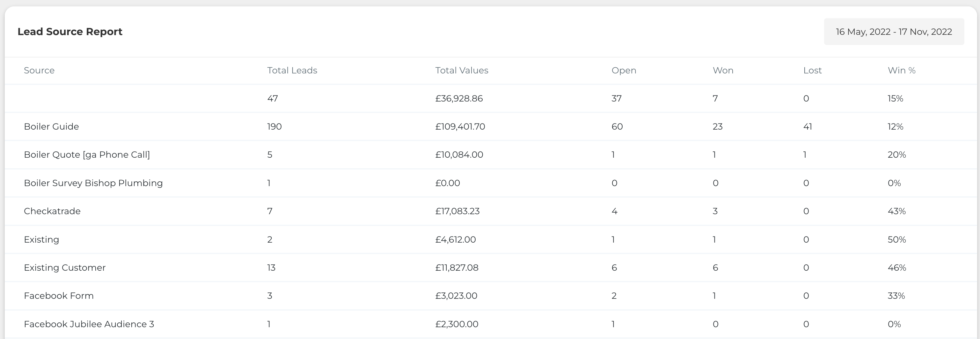Click the £109,401.70 total value cell

coord(460,126)
